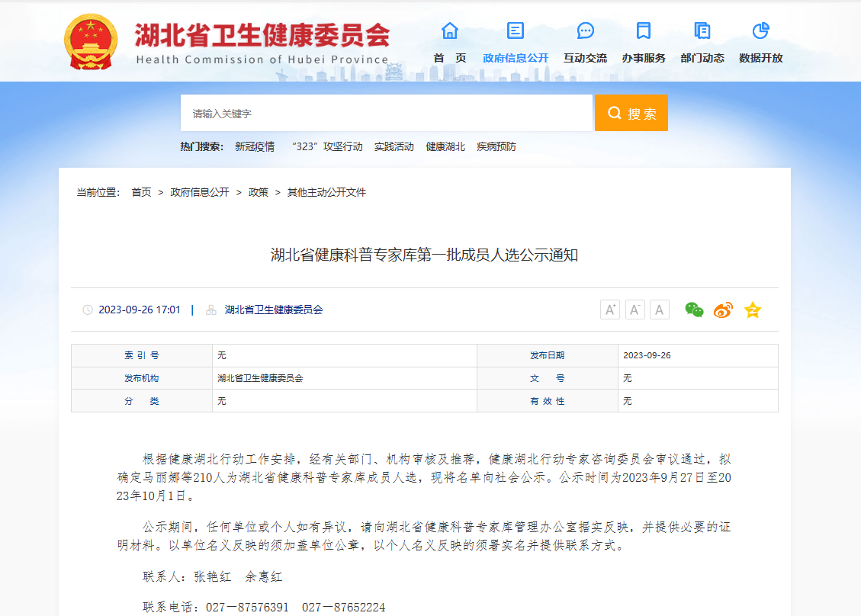Screen dimensions: 861x616
Task: Click the keyword search input field
Action: (x=386, y=113)
